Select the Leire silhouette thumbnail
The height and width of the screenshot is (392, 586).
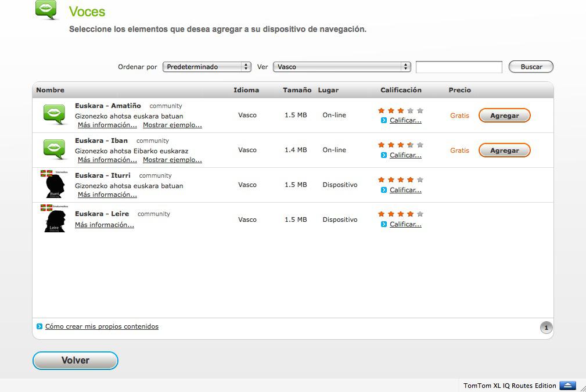(55, 219)
